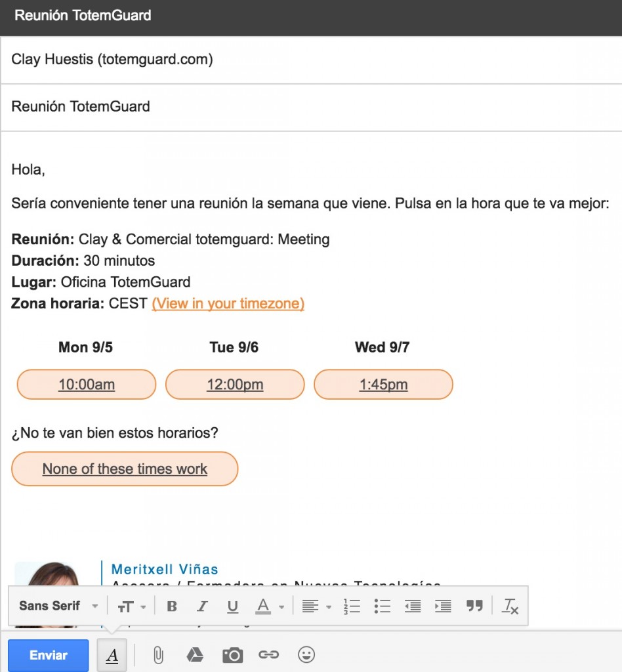
Task: Insert a photo with the camera icon
Action: [x=233, y=655]
